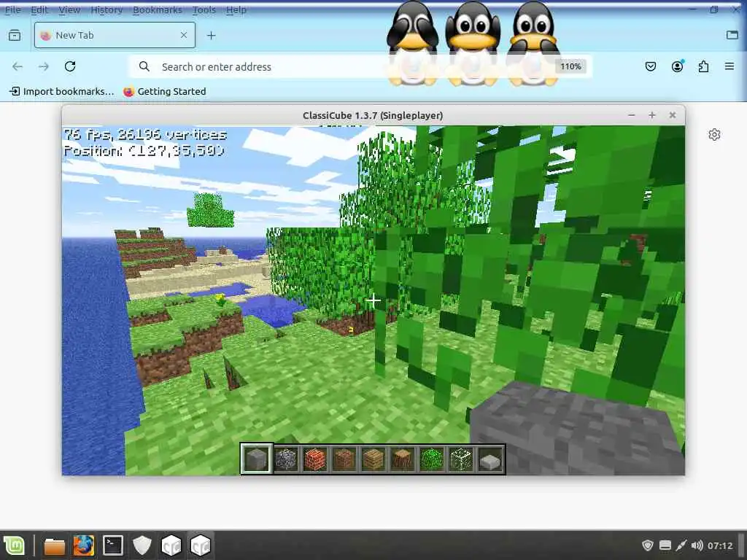This screenshot has width=747, height=560.
Task: Open the File menu
Action: click(13, 9)
